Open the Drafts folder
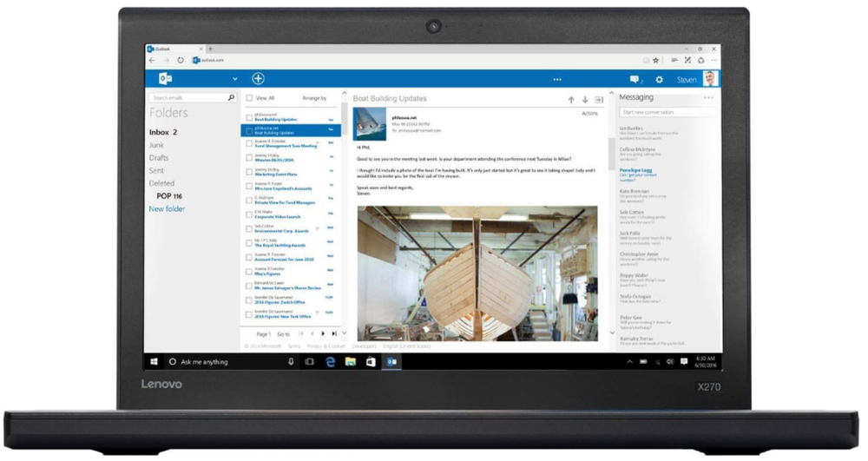 pyautogui.click(x=158, y=158)
